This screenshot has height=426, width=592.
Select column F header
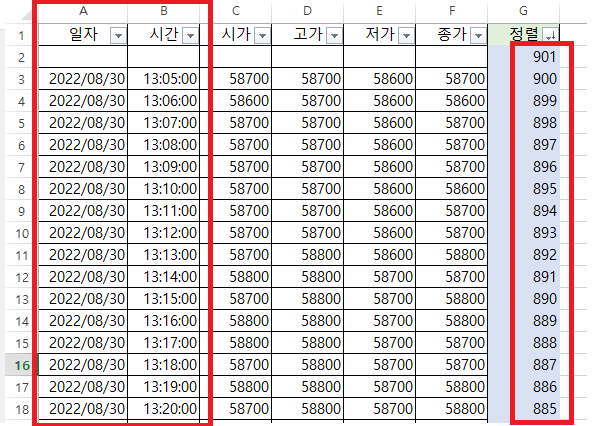pyautogui.click(x=452, y=11)
